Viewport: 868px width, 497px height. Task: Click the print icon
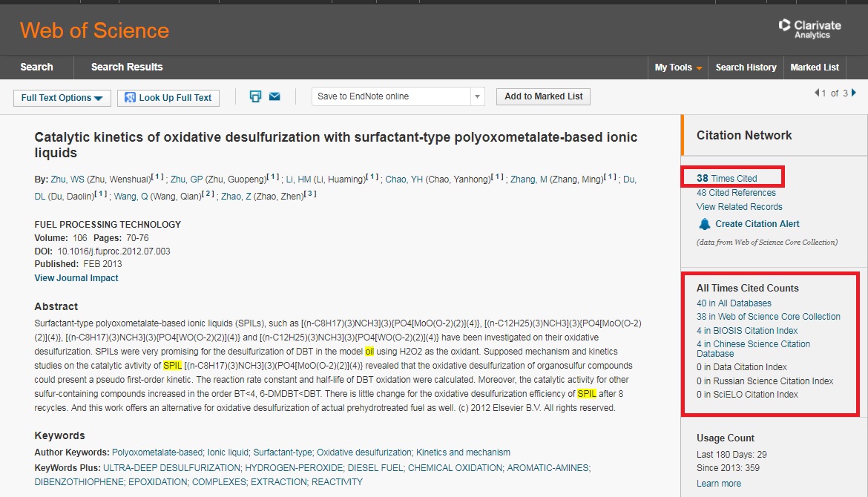(x=255, y=96)
